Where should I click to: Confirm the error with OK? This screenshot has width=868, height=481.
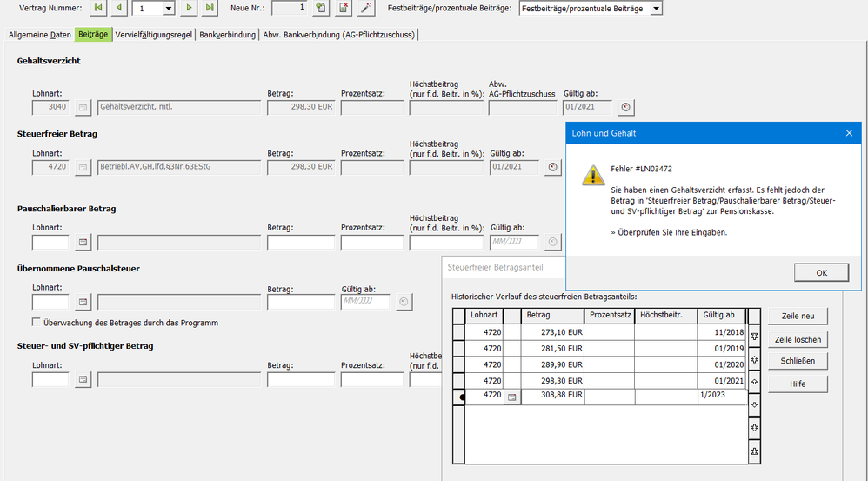pyautogui.click(x=822, y=272)
